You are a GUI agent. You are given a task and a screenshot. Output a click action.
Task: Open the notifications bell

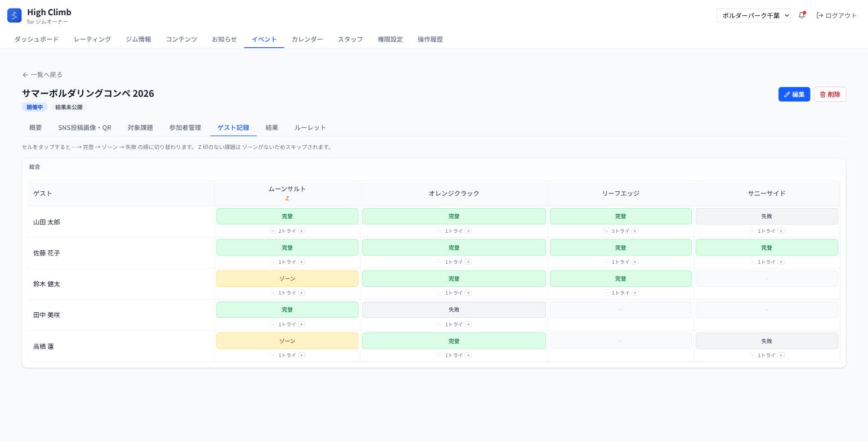802,15
